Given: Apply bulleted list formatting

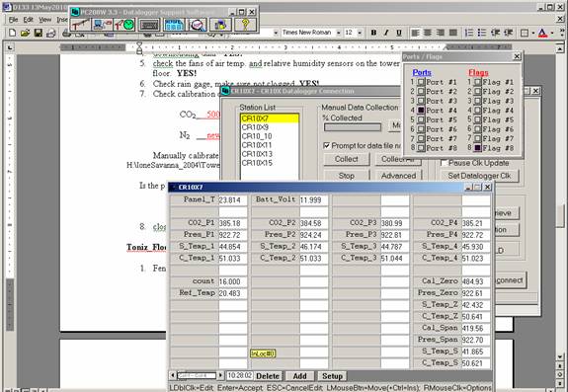Looking at the screenshot, I should click(482, 33).
